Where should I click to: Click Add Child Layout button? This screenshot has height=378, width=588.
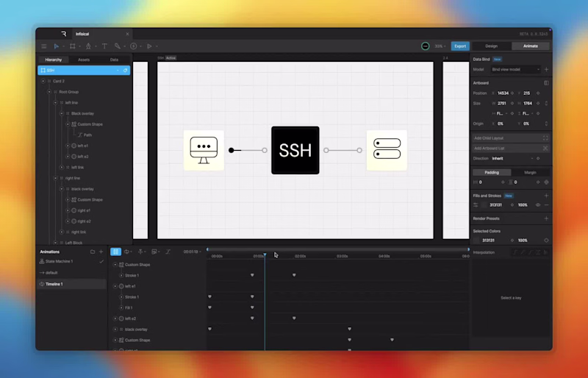511,138
